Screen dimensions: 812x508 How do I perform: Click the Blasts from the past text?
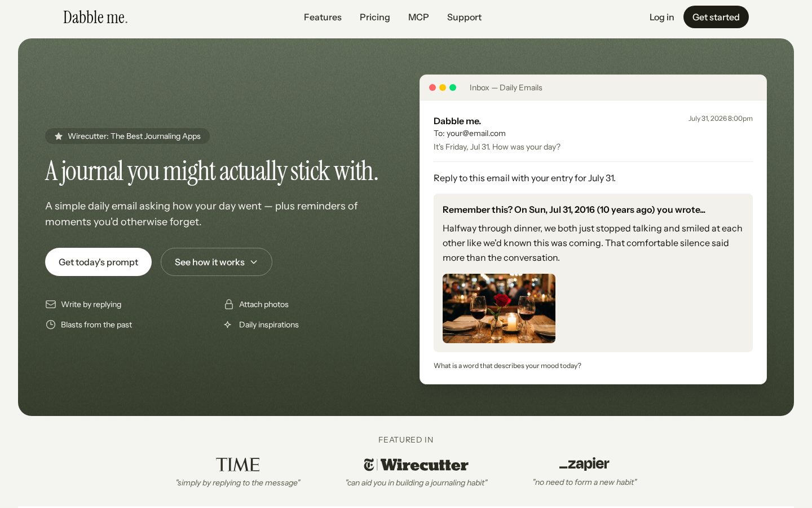pos(96,325)
